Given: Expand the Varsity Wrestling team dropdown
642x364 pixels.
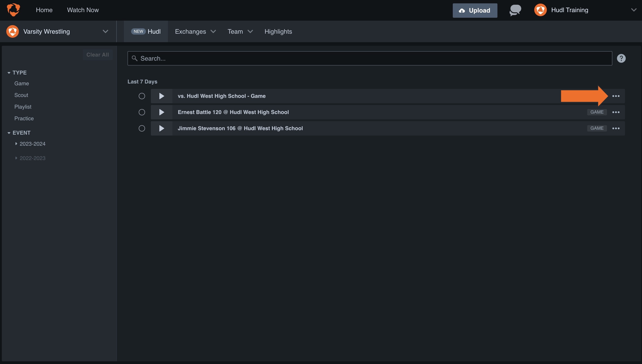Looking at the screenshot, I should 105,31.
